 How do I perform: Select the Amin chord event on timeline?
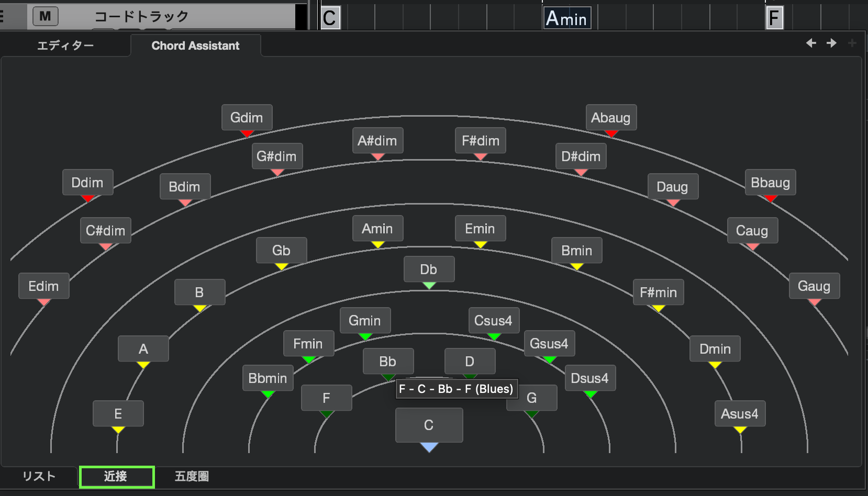pos(566,18)
